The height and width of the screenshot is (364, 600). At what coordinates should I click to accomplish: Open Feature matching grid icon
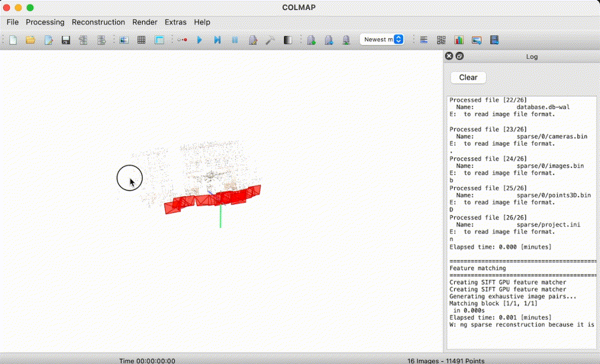(142, 40)
